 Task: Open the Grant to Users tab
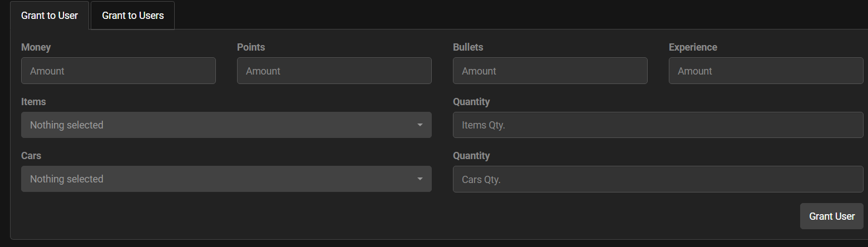(x=132, y=16)
